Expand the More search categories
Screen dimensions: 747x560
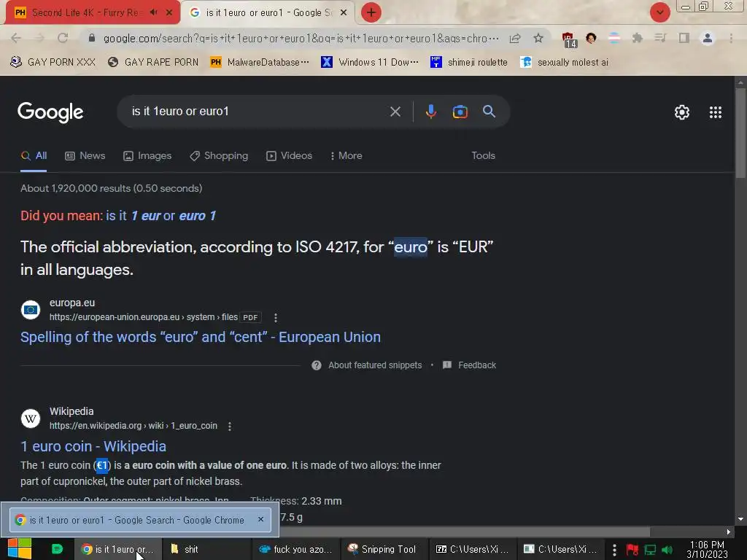pyautogui.click(x=346, y=156)
